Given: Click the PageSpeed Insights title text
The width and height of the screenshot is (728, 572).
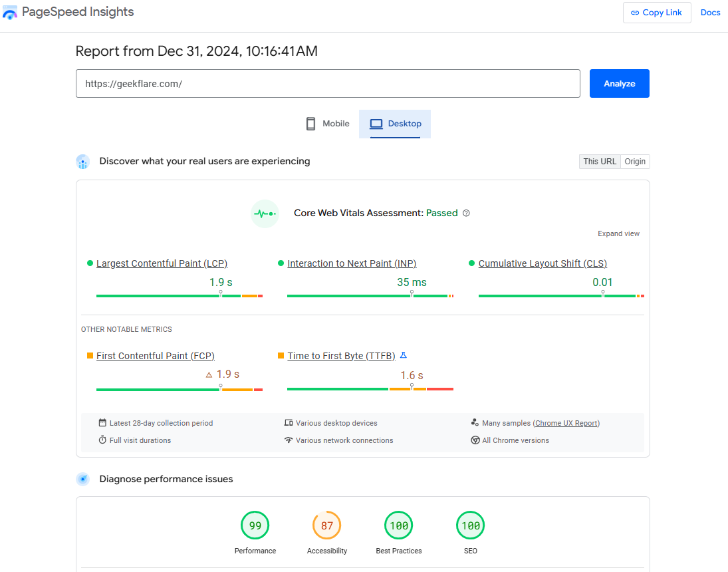Looking at the screenshot, I should point(78,12).
